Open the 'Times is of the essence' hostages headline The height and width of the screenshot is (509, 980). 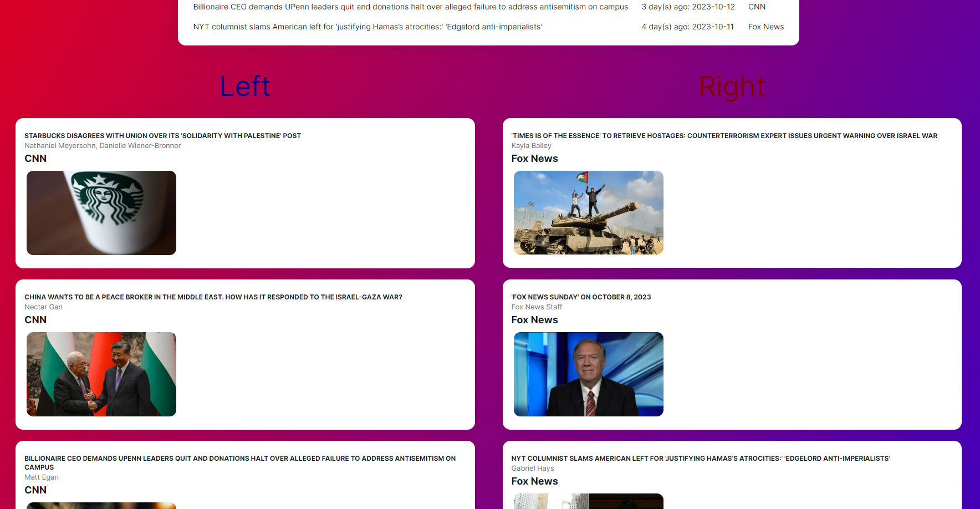[x=724, y=136]
